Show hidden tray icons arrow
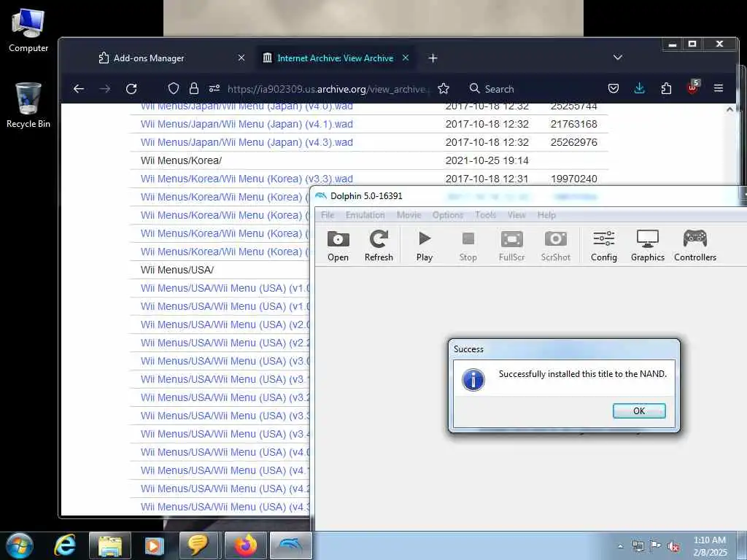 [x=620, y=547]
